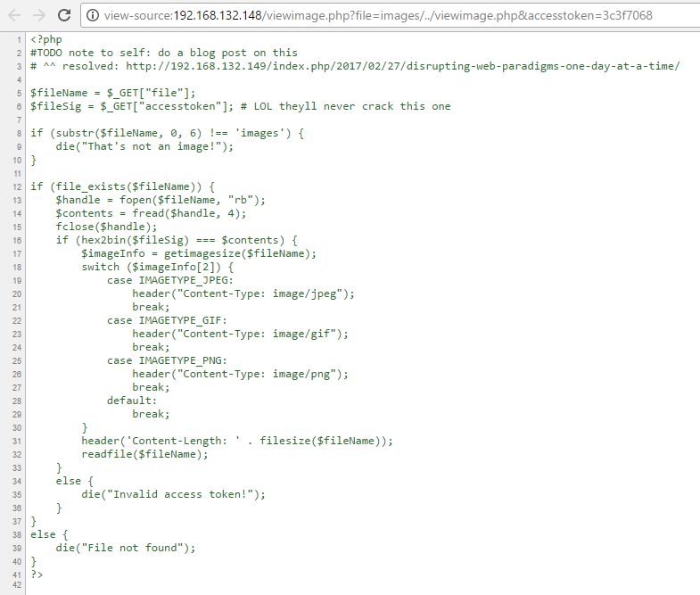
Task: Click the image/gif header line
Action: 240,335
